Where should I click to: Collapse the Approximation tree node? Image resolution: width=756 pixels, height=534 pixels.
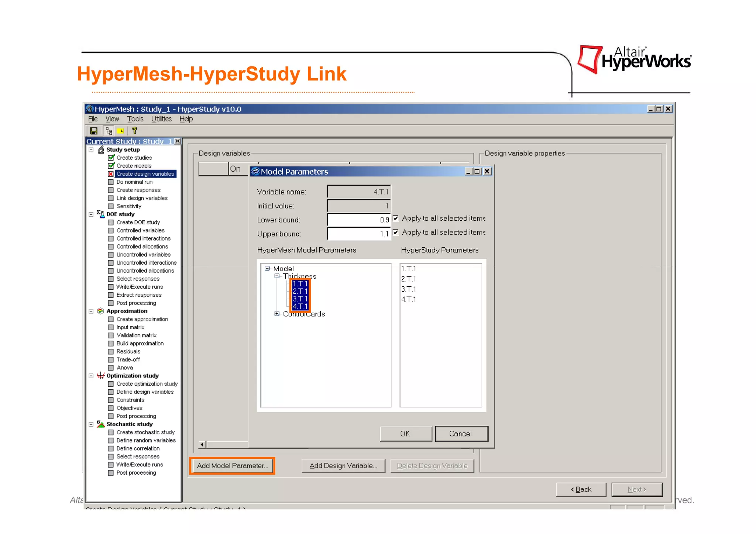91,311
